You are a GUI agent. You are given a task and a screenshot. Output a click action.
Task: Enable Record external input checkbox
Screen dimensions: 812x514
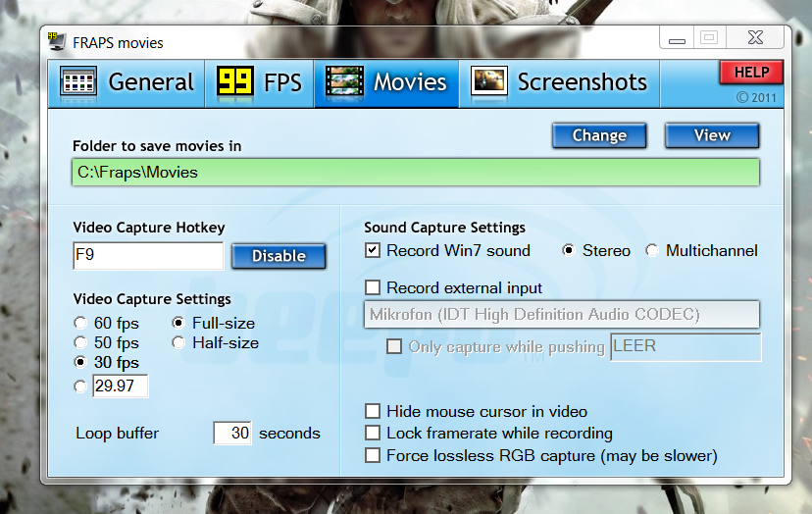pyautogui.click(x=373, y=287)
